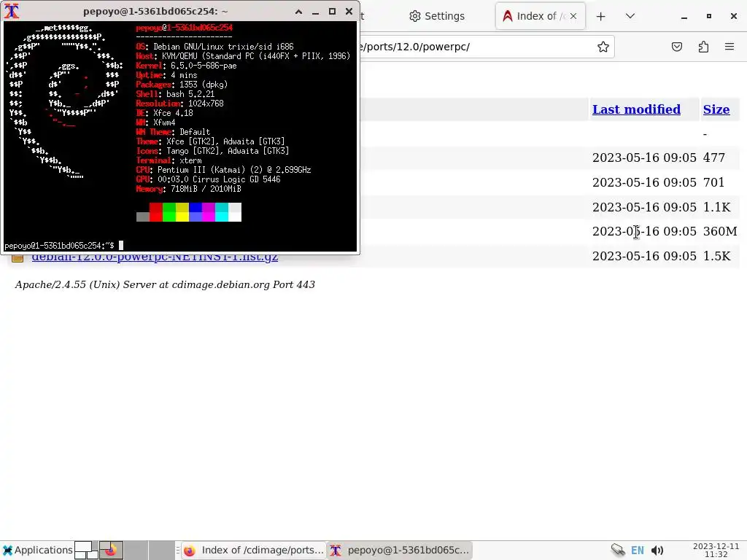Click the 'Shell: bash 5.2.21' line
The image size is (747, 560).
[x=175, y=94]
